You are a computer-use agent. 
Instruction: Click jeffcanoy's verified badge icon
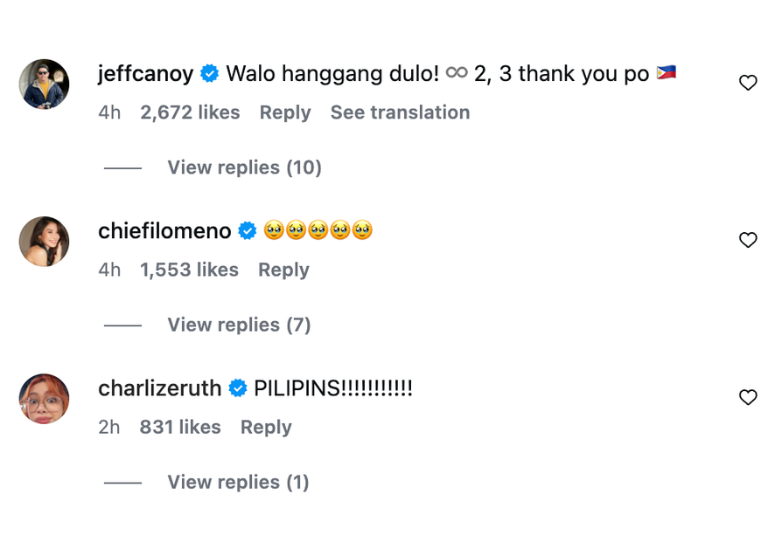210,74
